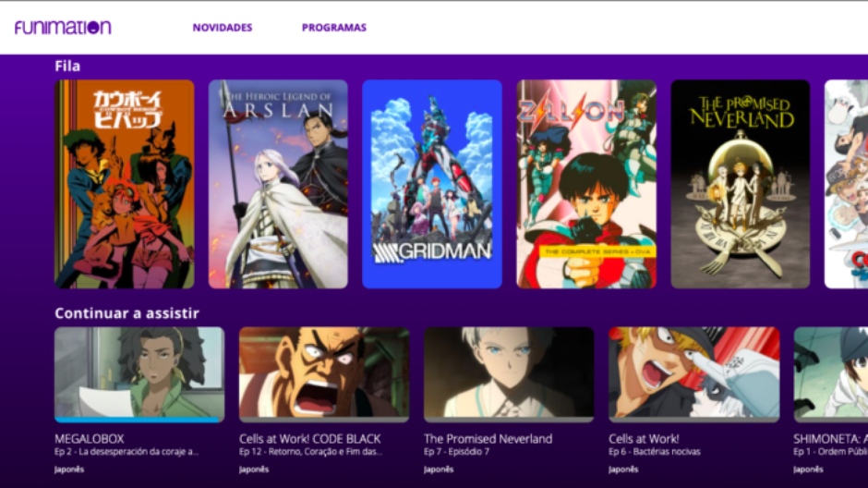Click the SHIMONETA title text
The width and height of the screenshot is (868, 488).
[x=830, y=439]
